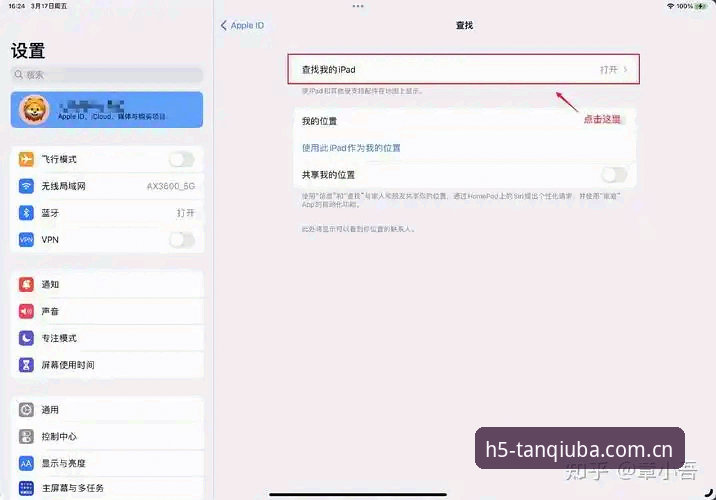Tap the Display & Brightness AA icon
Image resolution: width=716 pixels, height=500 pixels.
tap(26, 463)
